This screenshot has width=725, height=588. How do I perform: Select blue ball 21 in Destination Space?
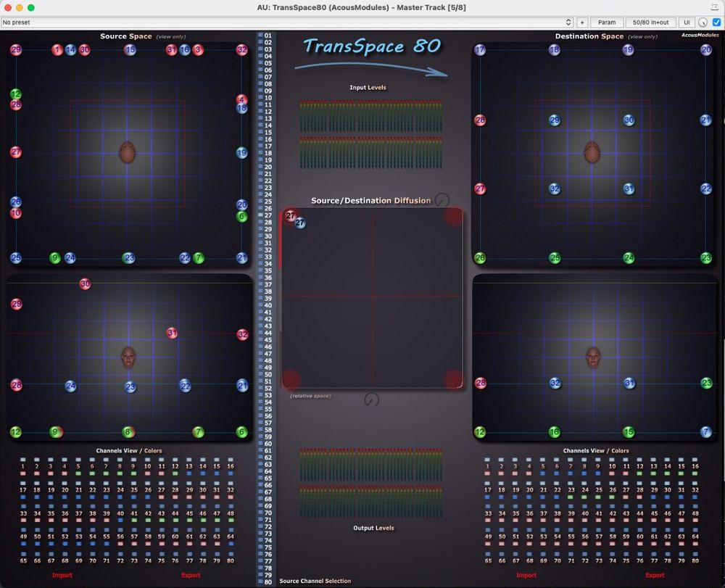tap(705, 120)
